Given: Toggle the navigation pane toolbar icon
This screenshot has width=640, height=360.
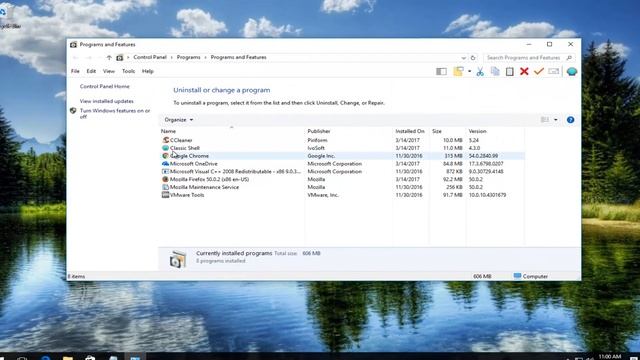Looking at the screenshot, I should (x=441, y=71).
